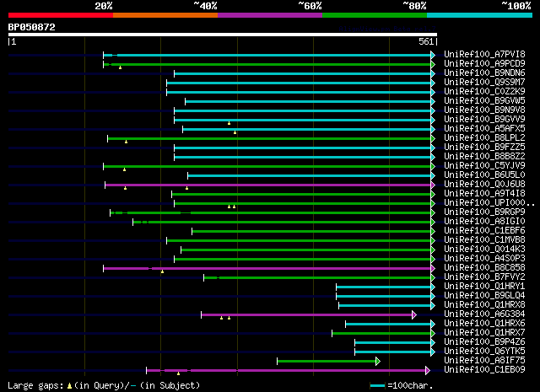
Task: Click the cyan ~100% identity legend segment
Action: [x=480, y=15]
